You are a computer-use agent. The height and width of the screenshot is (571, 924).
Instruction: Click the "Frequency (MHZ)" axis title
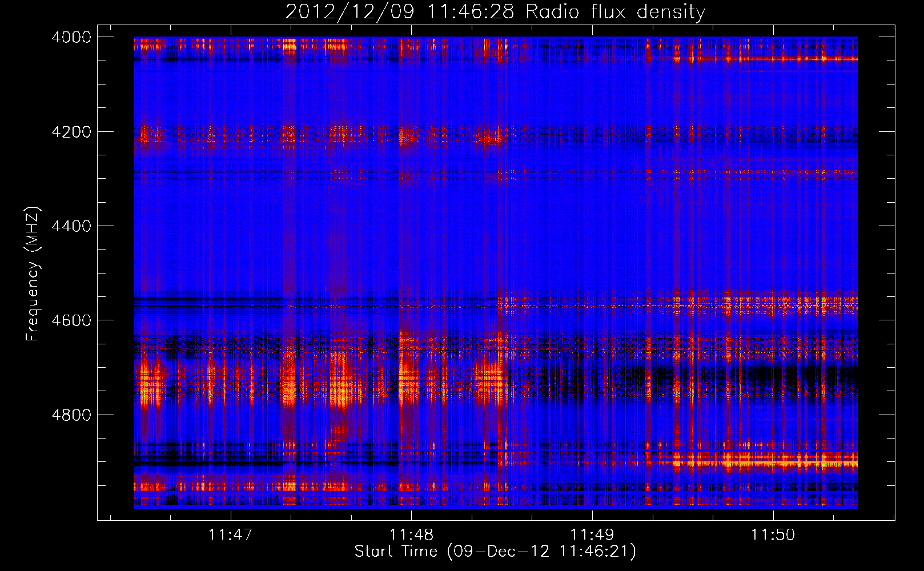coord(33,274)
